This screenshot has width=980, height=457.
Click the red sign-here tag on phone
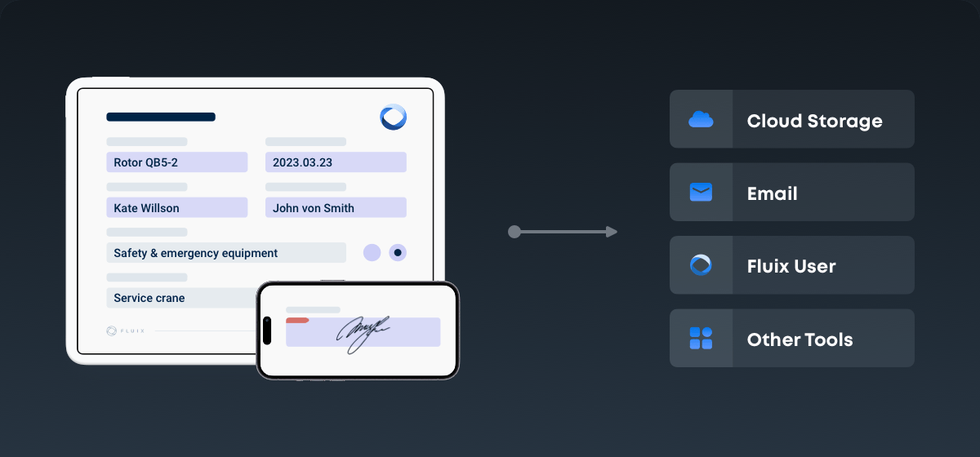[296, 321]
